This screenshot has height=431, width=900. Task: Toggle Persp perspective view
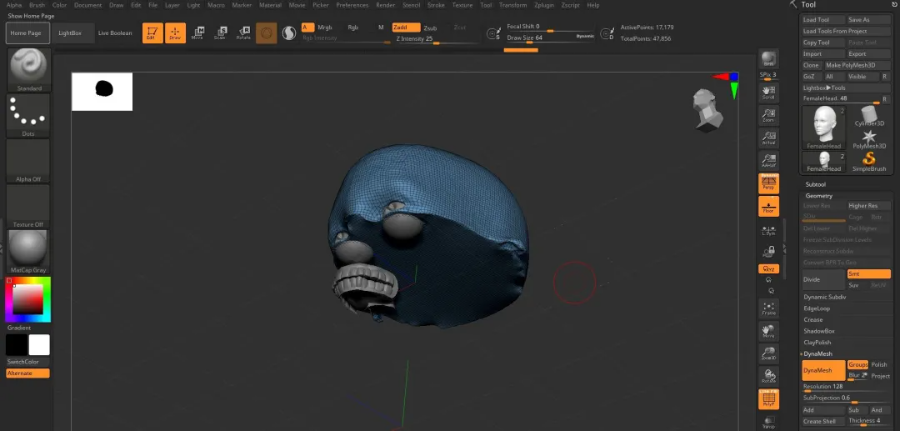click(768, 183)
